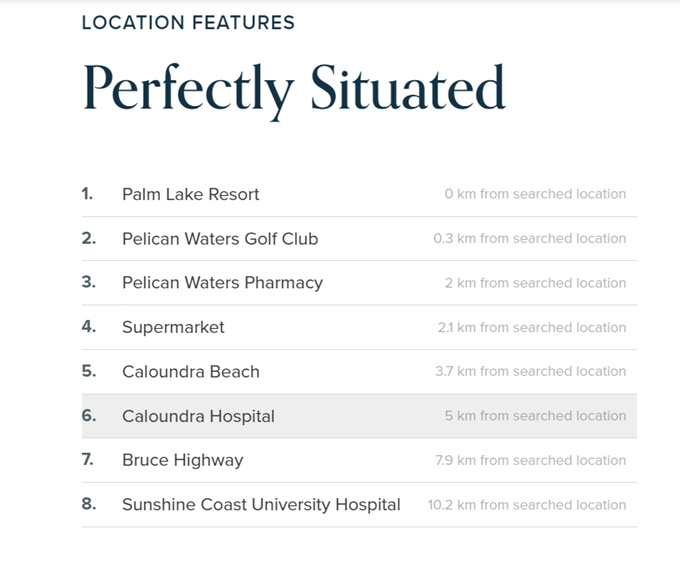Click the Perfectly Situated heading
The image size is (680, 567).
tap(294, 90)
